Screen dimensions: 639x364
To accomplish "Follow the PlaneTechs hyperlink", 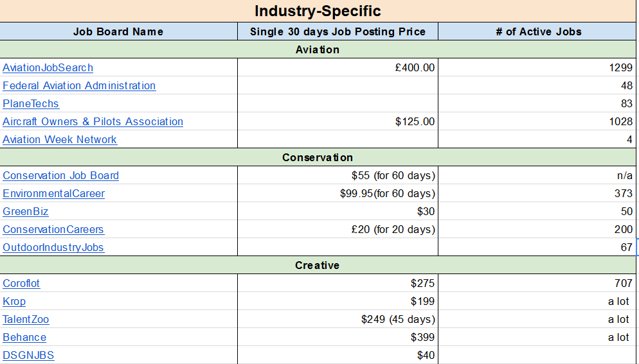I will pyautogui.click(x=31, y=103).
